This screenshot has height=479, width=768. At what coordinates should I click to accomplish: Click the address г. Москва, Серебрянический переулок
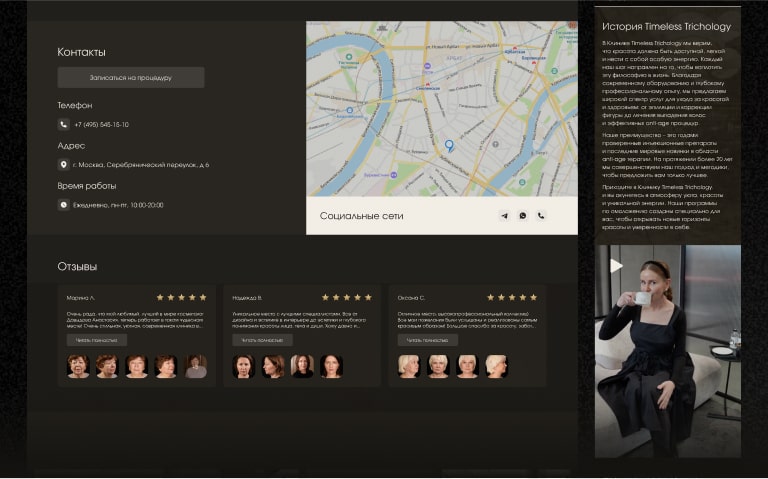tap(141, 165)
